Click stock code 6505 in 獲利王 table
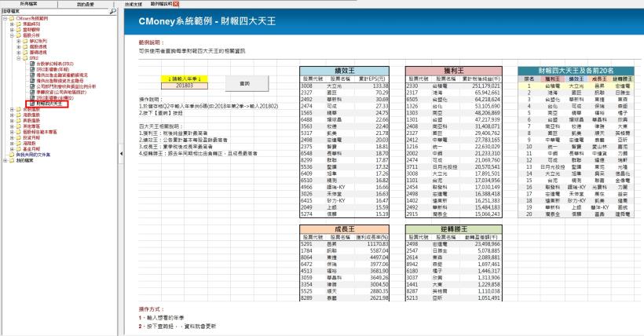Image resolution: width=644 pixels, height=336 pixels. (412, 100)
